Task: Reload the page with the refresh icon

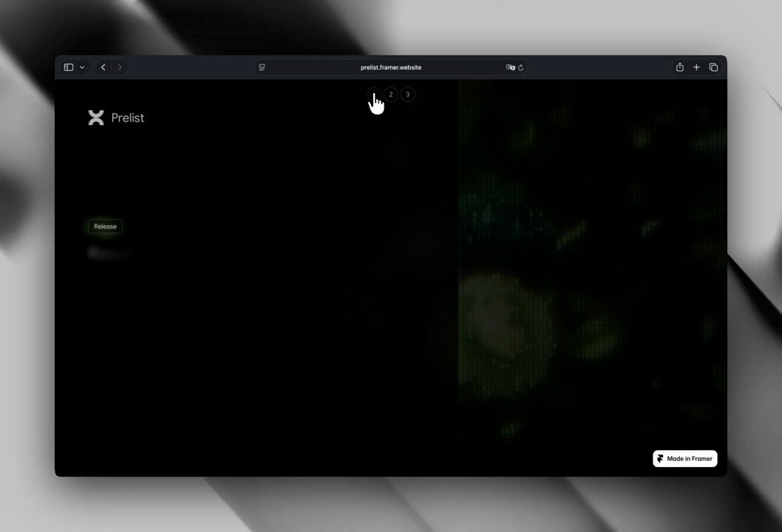Action: pyautogui.click(x=520, y=67)
